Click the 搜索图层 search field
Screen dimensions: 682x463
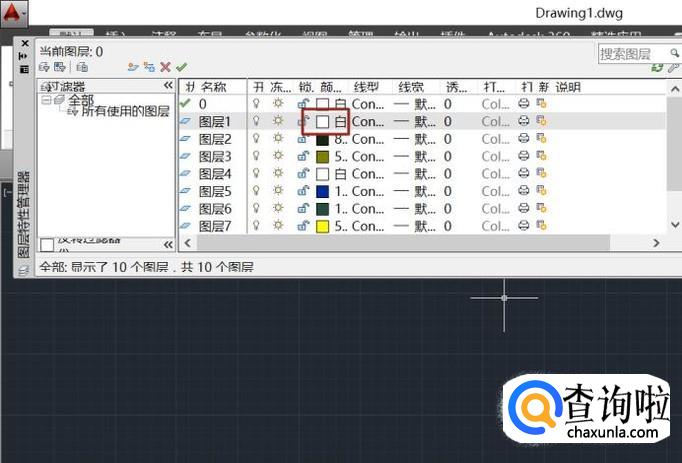[x=630, y=52]
